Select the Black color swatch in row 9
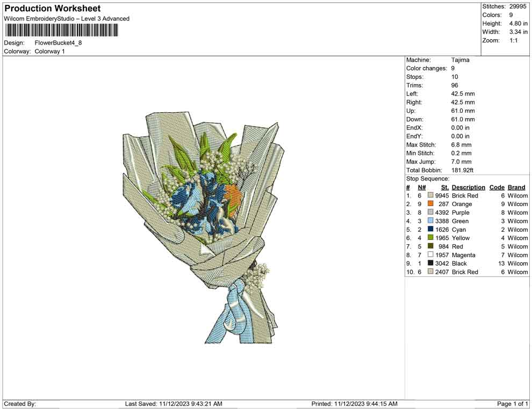This screenshot has width=532, height=409. point(430,264)
